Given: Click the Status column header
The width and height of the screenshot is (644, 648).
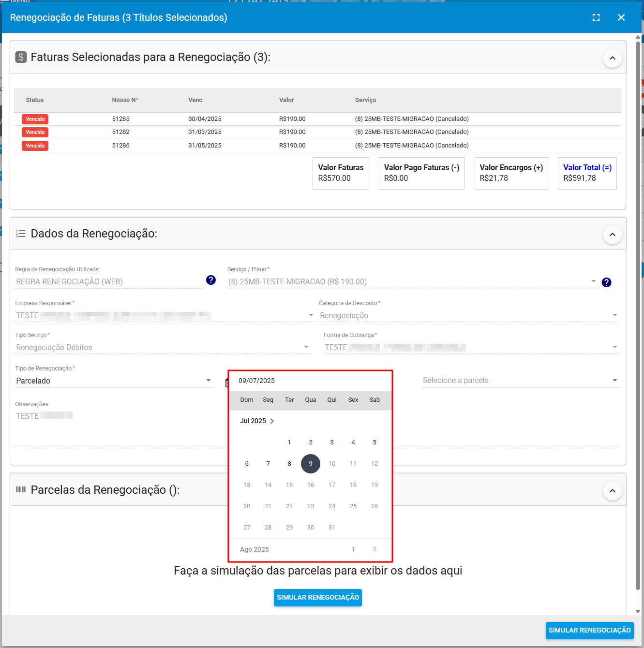Looking at the screenshot, I should point(35,100).
